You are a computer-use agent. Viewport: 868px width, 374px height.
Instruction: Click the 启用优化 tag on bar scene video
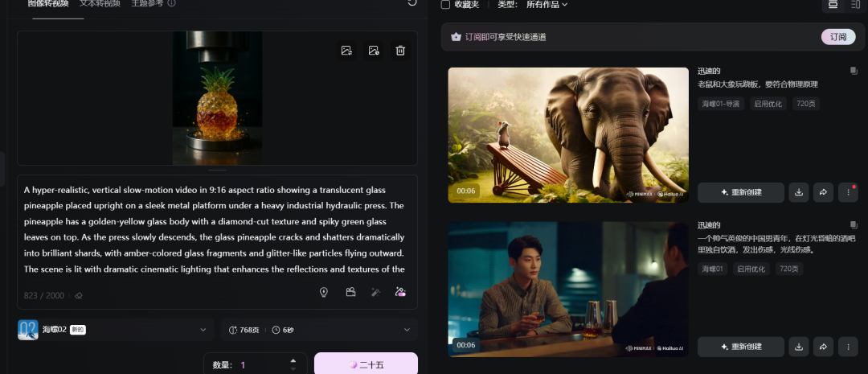pyautogui.click(x=751, y=269)
